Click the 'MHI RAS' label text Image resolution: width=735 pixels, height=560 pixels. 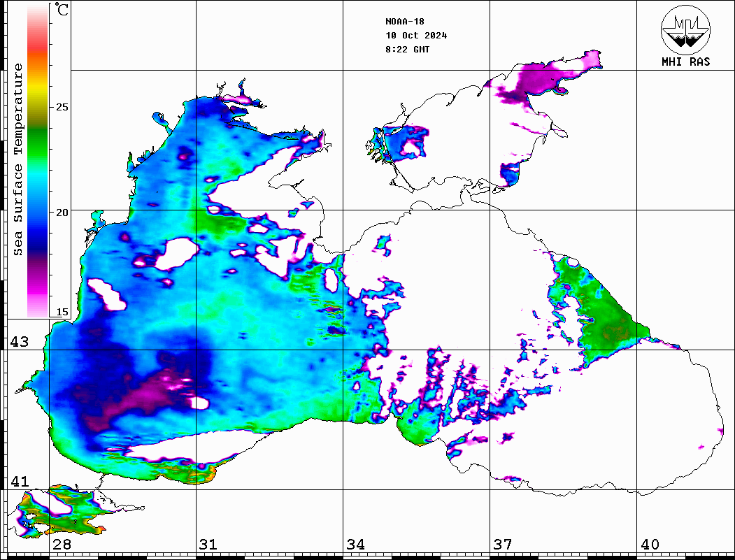pyautogui.click(x=685, y=62)
